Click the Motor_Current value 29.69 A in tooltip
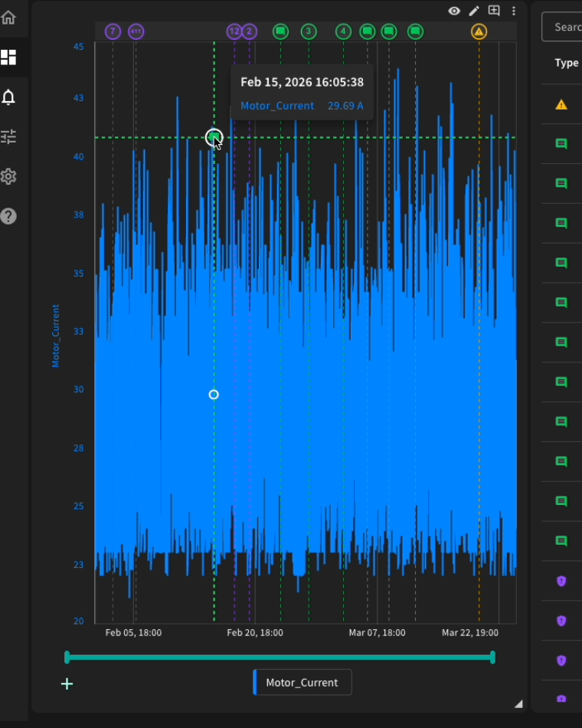Screen dimensions: 582x728 tap(345, 106)
